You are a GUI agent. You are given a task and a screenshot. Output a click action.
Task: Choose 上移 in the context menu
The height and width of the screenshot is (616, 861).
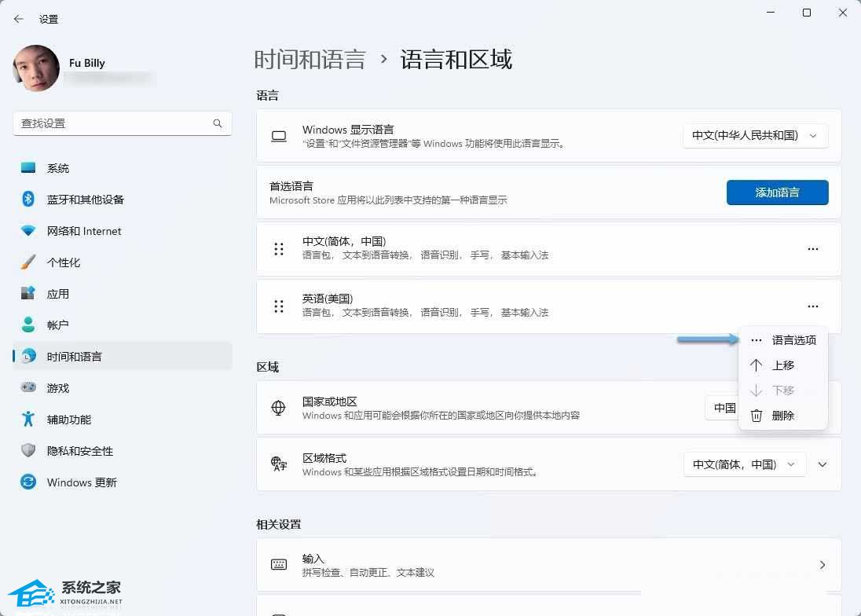783,365
